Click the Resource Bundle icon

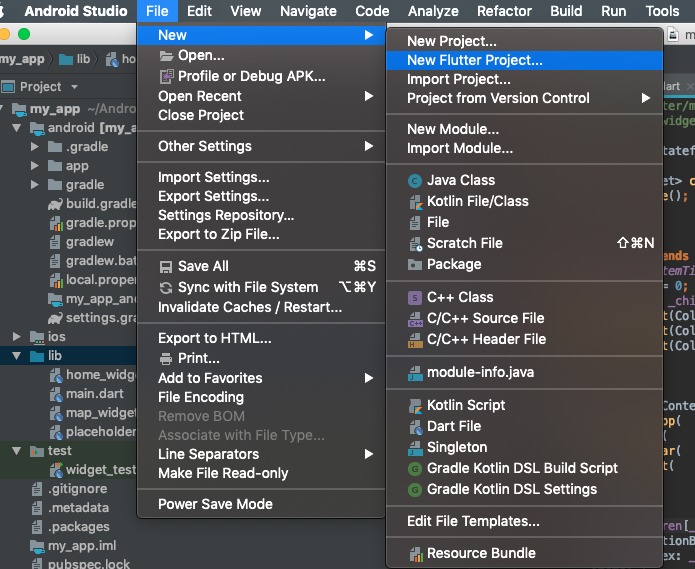(x=415, y=554)
